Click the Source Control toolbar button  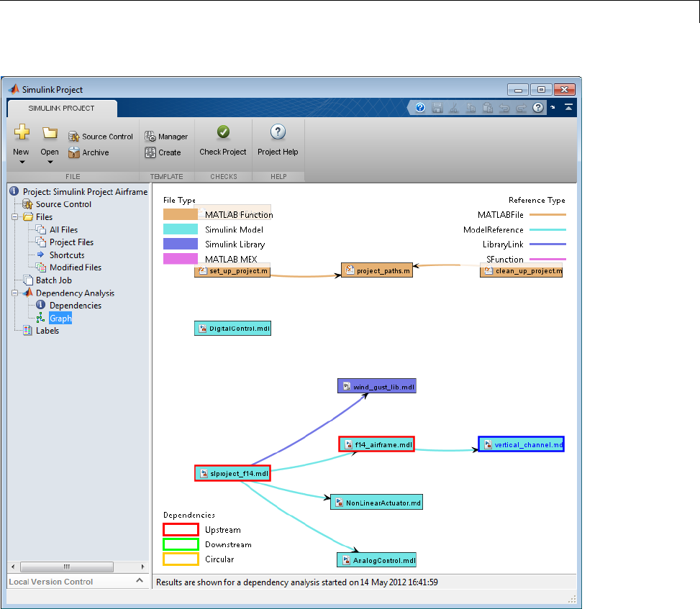click(101, 137)
